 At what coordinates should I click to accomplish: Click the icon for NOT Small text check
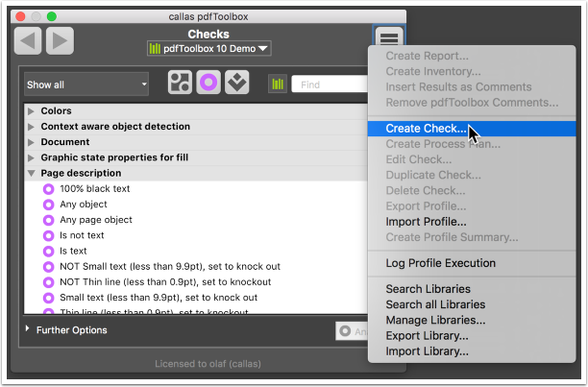[48, 267]
